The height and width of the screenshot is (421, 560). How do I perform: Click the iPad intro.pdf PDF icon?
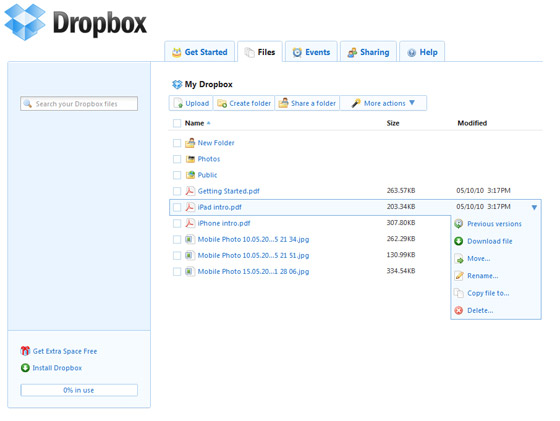tap(190, 207)
